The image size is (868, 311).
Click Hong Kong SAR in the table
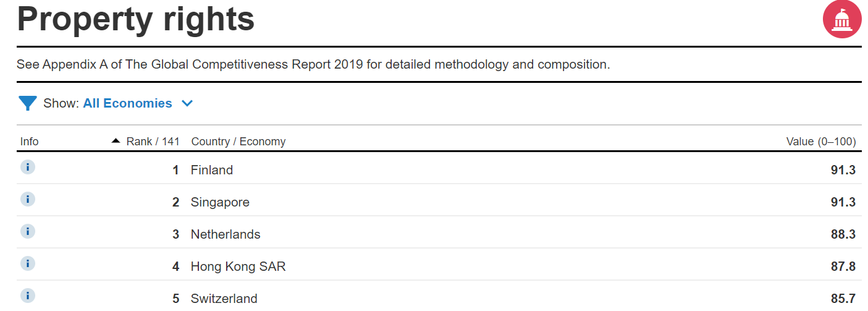coord(238,266)
